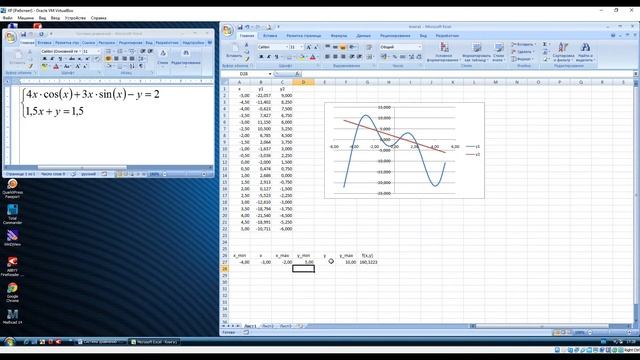Open Sort and Filter in Excel
Image resolution: width=640 pixels, height=360 pixels.
tap(563, 52)
